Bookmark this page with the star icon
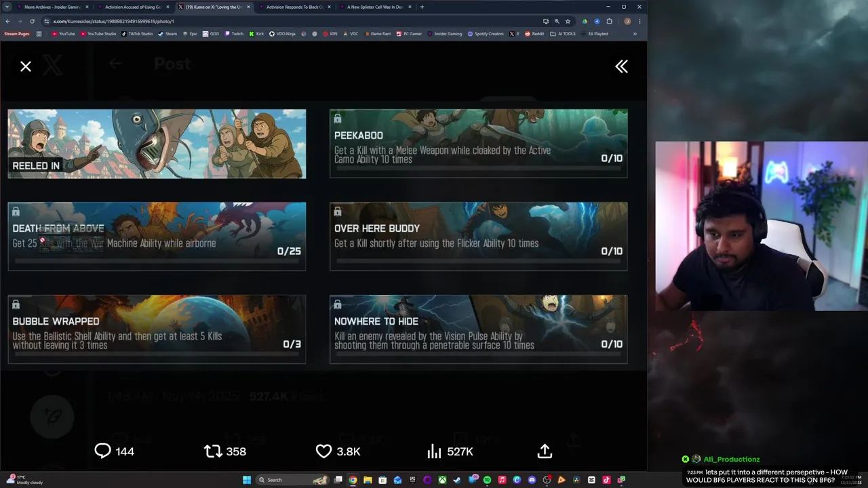 (568, 21)
